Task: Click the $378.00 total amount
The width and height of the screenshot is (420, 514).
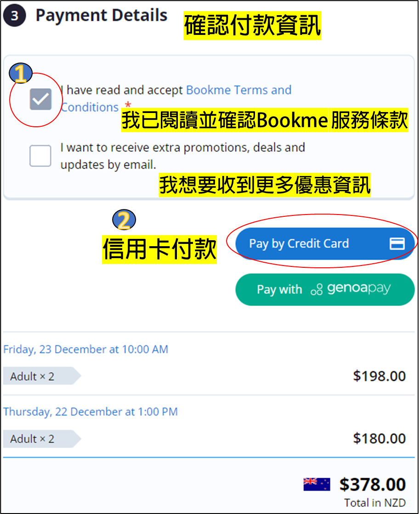Action: click(373, 485)
